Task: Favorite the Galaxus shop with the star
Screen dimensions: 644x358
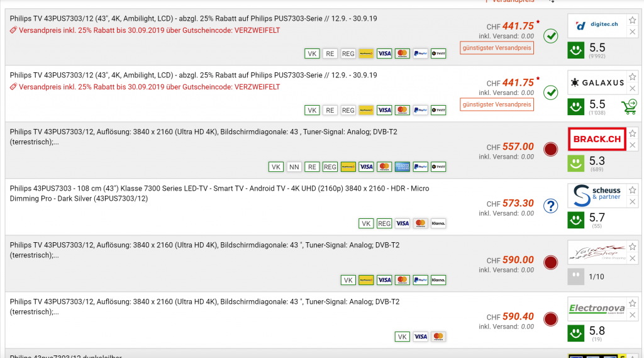Action: (633, 77)
